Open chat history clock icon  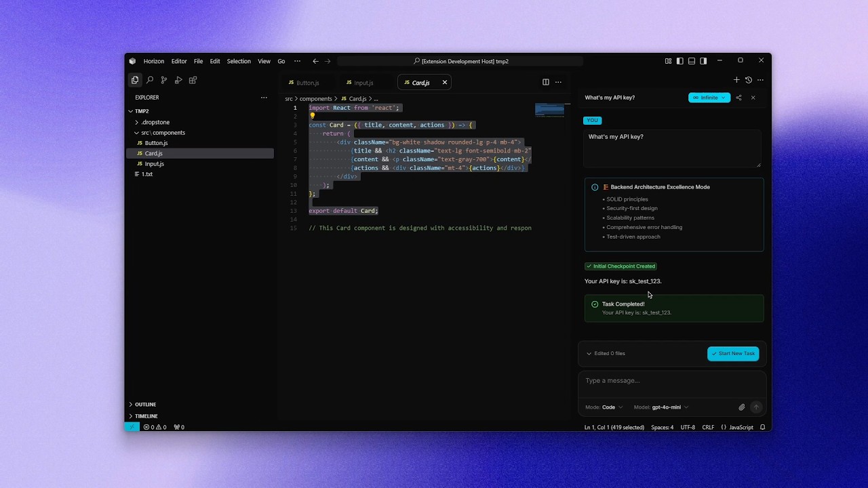click(749, 80)
